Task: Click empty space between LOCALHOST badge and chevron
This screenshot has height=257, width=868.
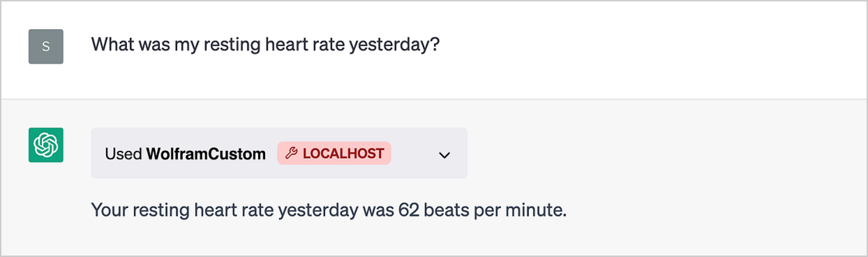Action: pos(414,153)
